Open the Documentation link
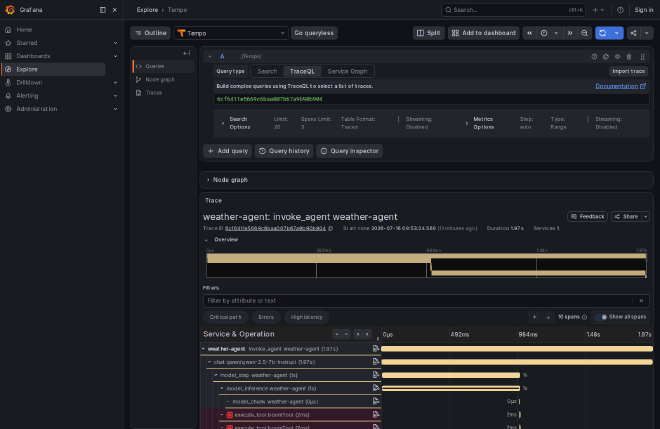This screenshot has width=660, height=429. pyautogui.click(x=620, y=86)
